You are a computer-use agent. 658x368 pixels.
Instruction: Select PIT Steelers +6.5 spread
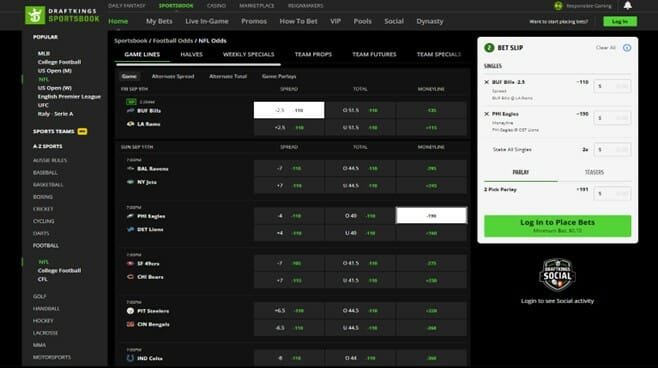click(289, 311)
